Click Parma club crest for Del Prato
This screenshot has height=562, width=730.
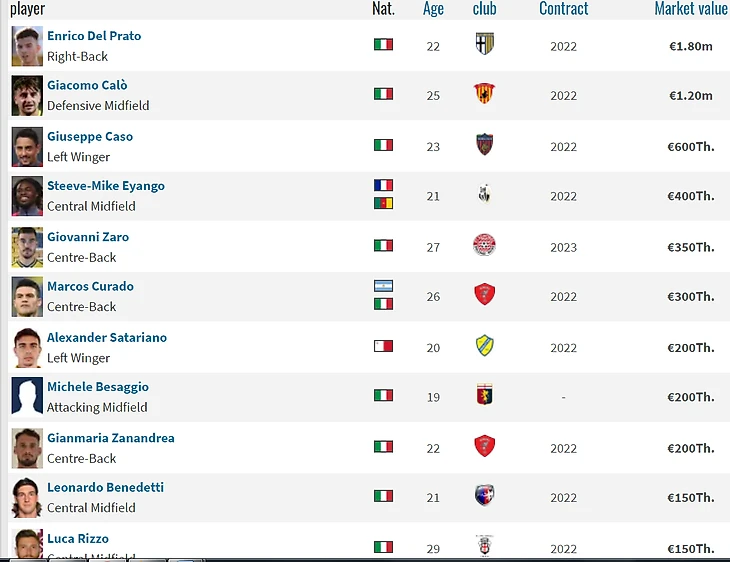pos(484,44)
